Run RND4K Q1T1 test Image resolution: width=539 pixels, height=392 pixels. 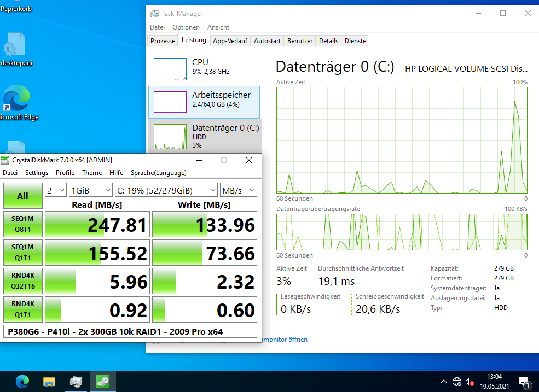22,309
